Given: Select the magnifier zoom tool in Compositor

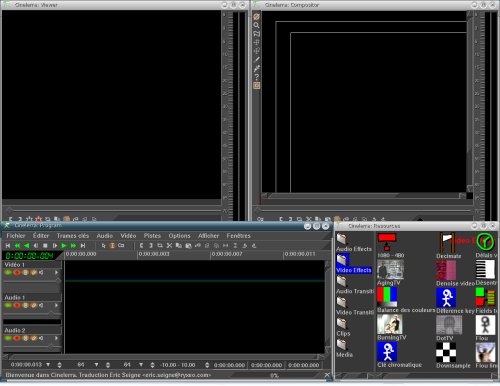Looking at the screenshot, I should point(256,25).
